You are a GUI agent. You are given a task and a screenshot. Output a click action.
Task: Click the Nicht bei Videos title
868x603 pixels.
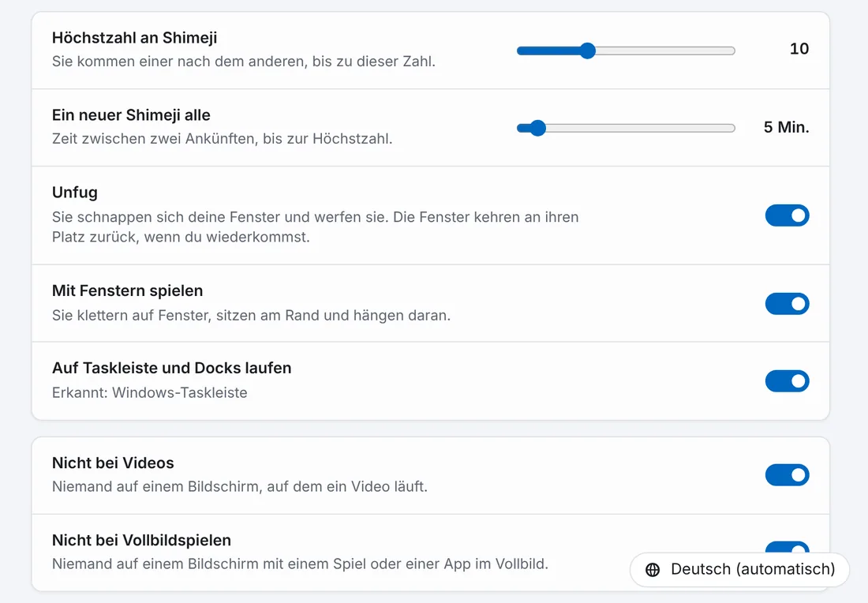click(113, 463)
